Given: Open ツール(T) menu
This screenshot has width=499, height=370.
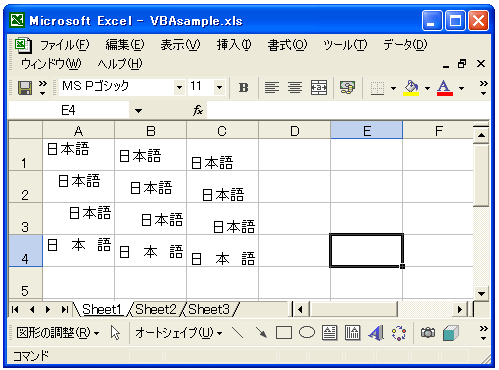Looking at the screenshot, I should click(345, 45).
